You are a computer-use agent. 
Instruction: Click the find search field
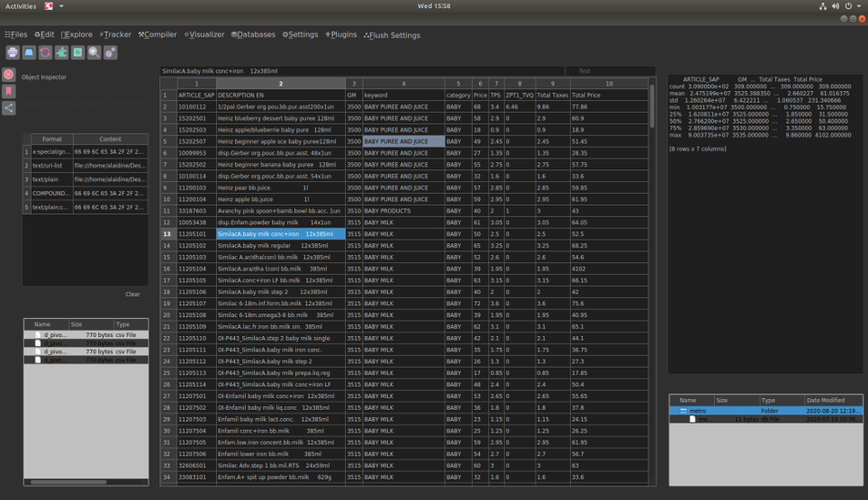pos(612,70)
